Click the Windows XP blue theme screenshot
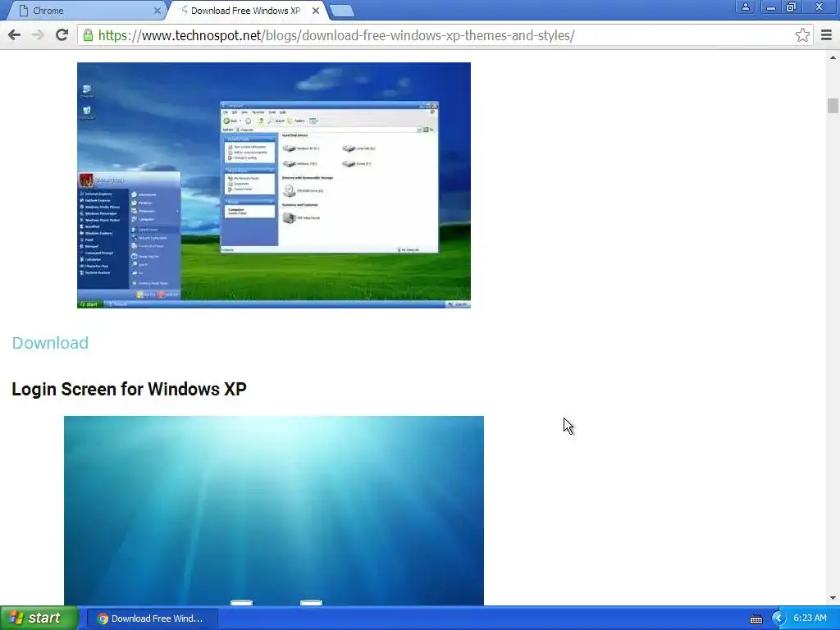The image size is (840, 630). (274, 185)
